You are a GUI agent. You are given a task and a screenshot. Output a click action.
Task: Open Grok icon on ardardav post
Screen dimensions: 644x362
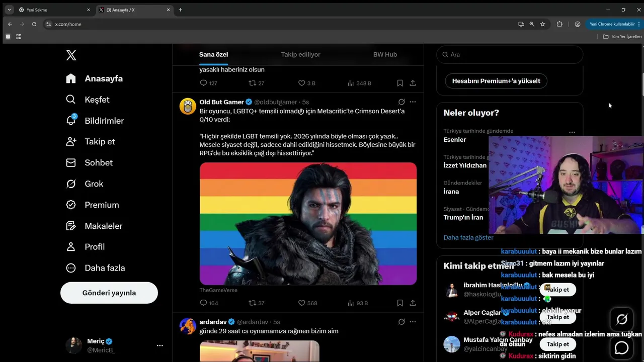pyautogui.click(x=401, y=322)
